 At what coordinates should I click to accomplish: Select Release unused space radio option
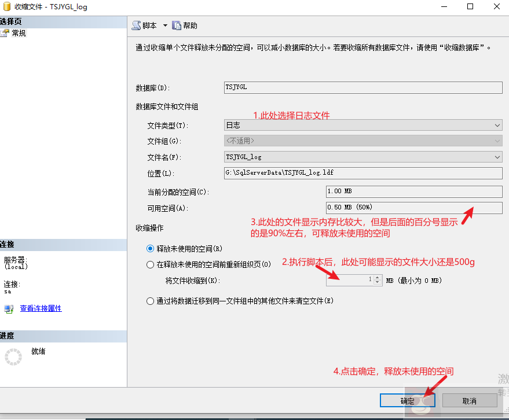pyautogui.click(x=151, y=249)
